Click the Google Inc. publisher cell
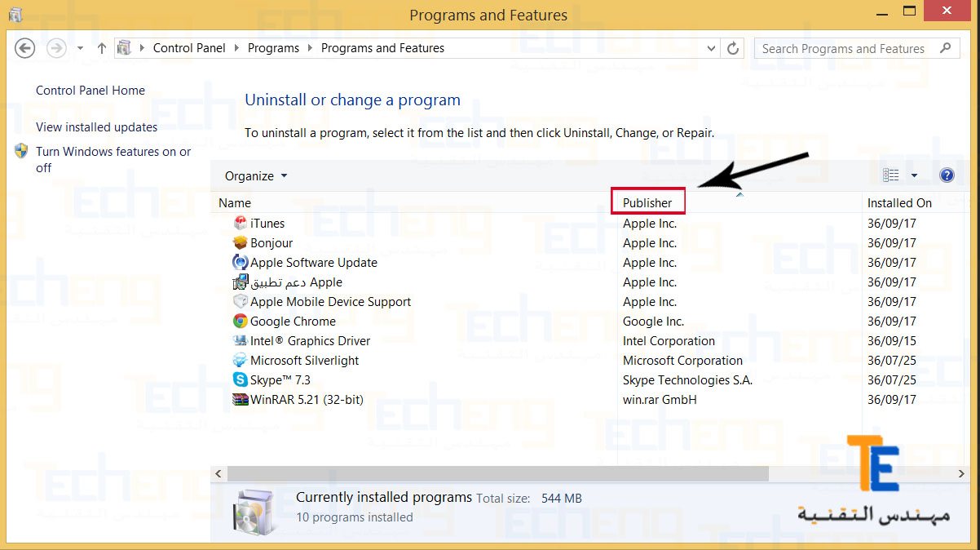Screen dimensions: 980x550 [653, 321]
